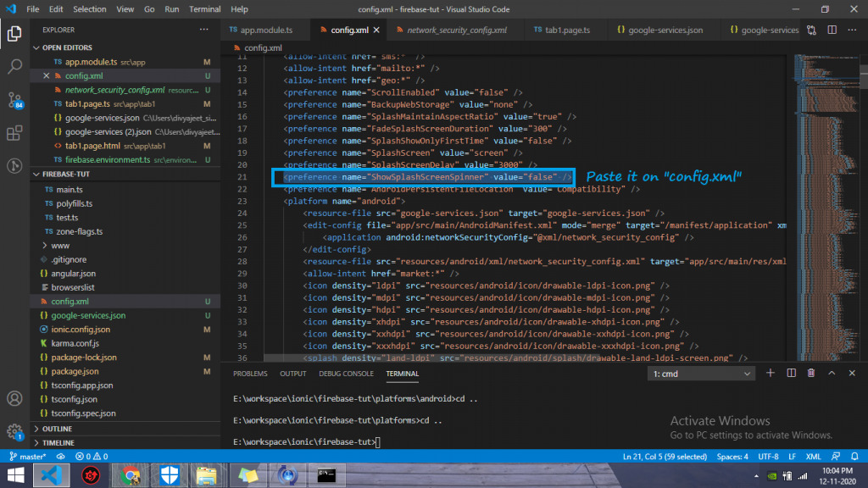Viewport: 868px width, 488px height.
Task: Expand the OUTLINE section
Action: (x=57, y=429)
